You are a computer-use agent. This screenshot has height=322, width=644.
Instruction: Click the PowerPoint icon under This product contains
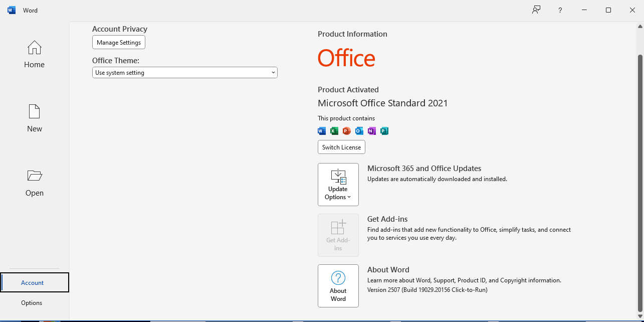click(347, 131)
